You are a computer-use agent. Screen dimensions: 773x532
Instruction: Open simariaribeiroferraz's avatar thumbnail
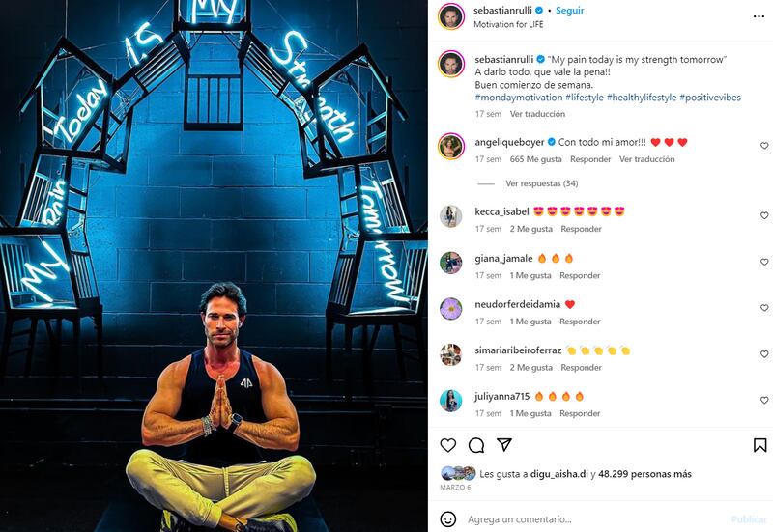[450, 354]
